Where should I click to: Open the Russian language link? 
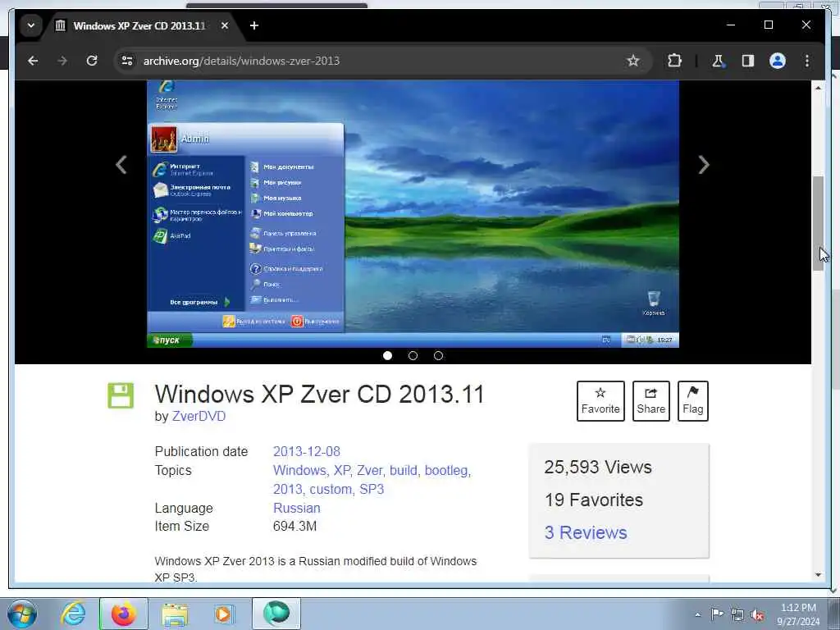[x=296, y=508]
